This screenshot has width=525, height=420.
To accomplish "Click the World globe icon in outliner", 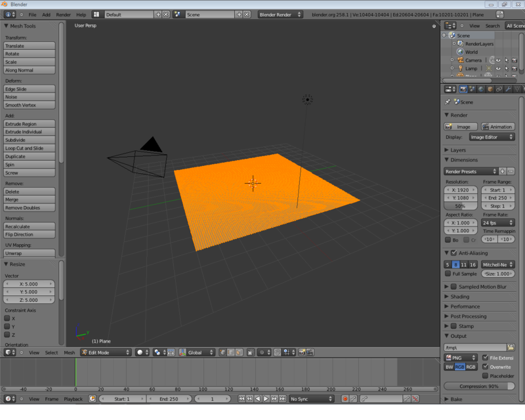I will click(461, 52).
